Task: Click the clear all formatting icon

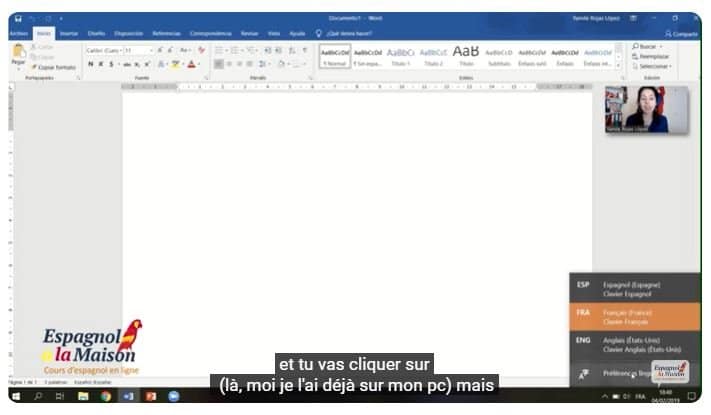Action: click(201, 50)
